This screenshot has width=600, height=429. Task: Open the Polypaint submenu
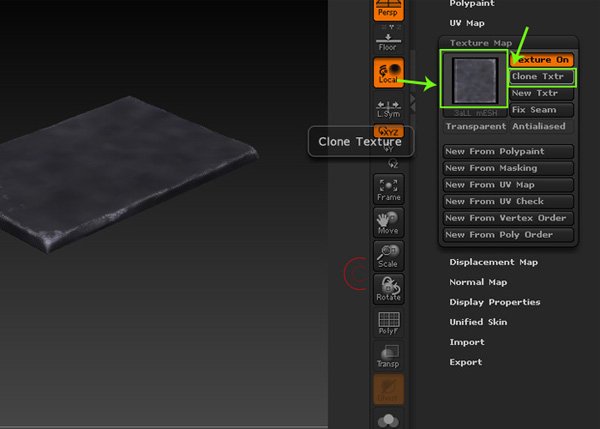tap(471, 4)
